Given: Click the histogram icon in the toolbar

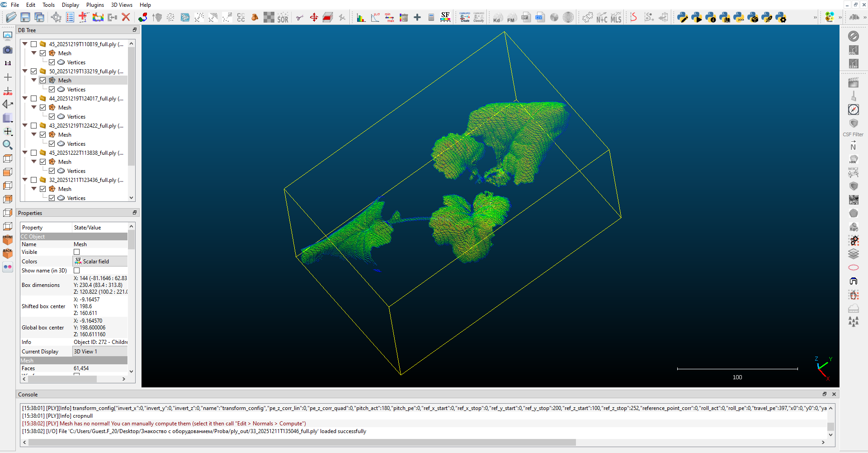Looking at the screenshot, I should click(361, 18).
